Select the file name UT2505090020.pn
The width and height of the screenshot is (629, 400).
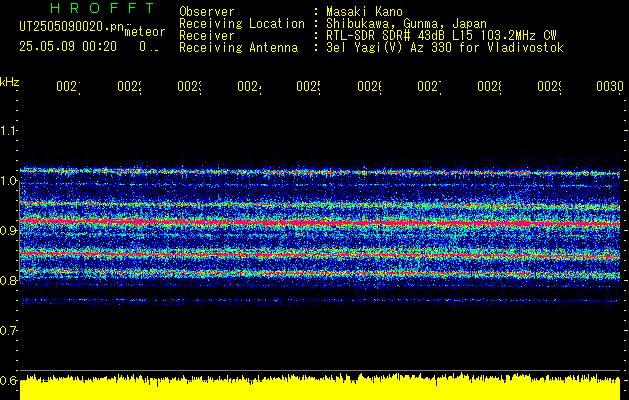coord(72,26)
